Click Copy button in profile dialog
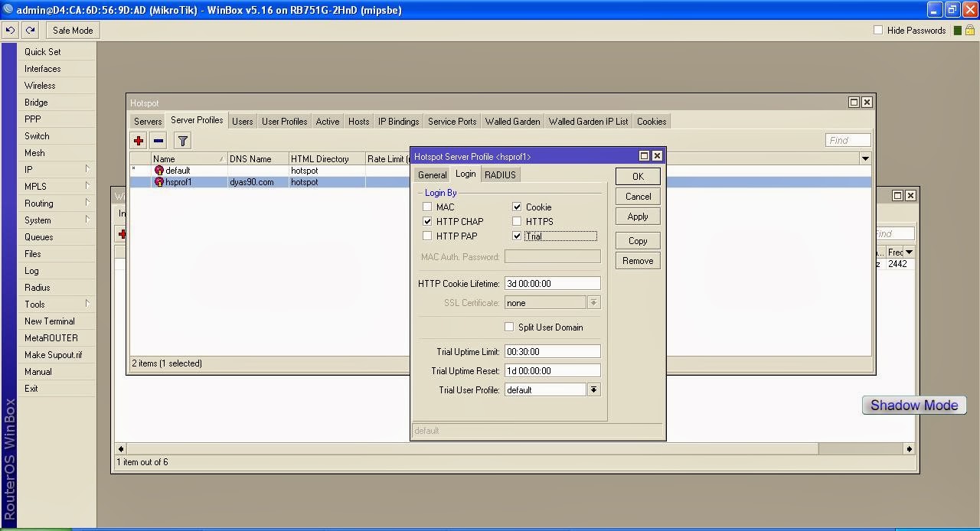The width and height of the screenshot is (980, 531). pyautogui.click(x=638, y=241)
